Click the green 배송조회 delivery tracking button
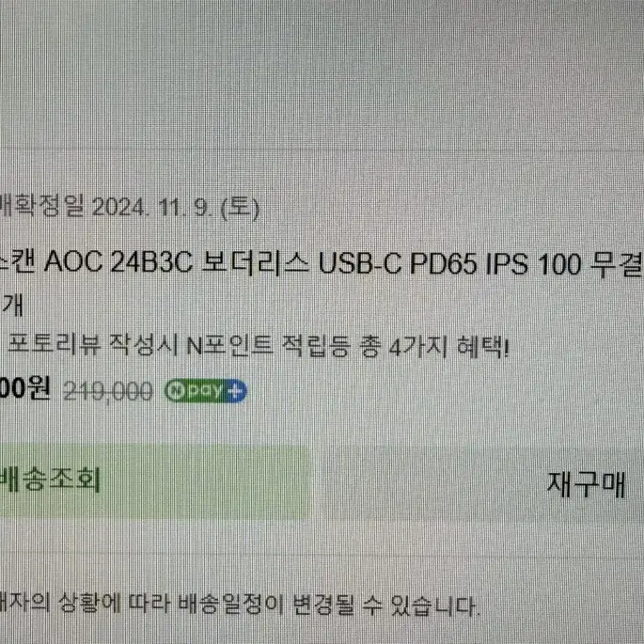This screenshot has height=644, width=644. pos(153,482)
